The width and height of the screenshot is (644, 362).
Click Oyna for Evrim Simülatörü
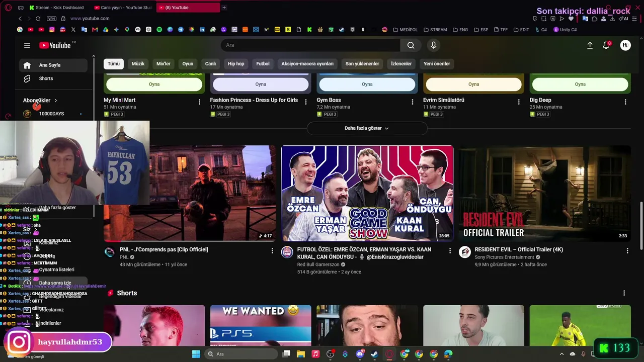tap(474, 84)
